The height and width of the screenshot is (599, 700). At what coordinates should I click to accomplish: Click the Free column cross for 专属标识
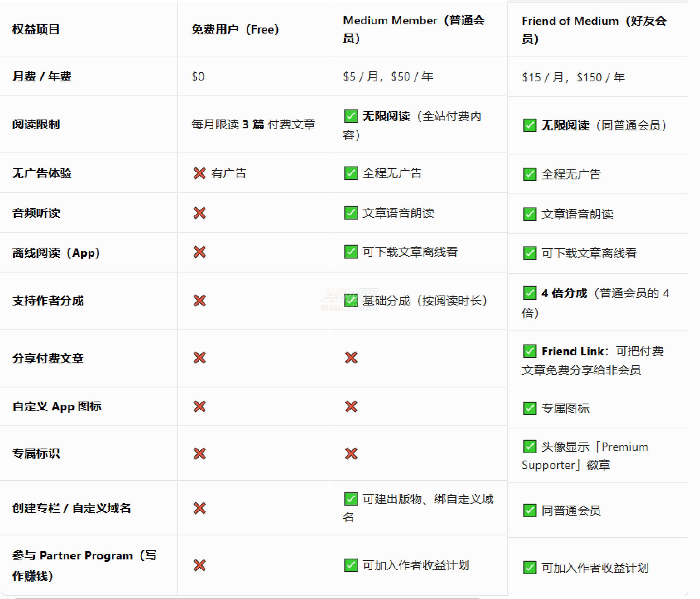(x=200, y=453)
